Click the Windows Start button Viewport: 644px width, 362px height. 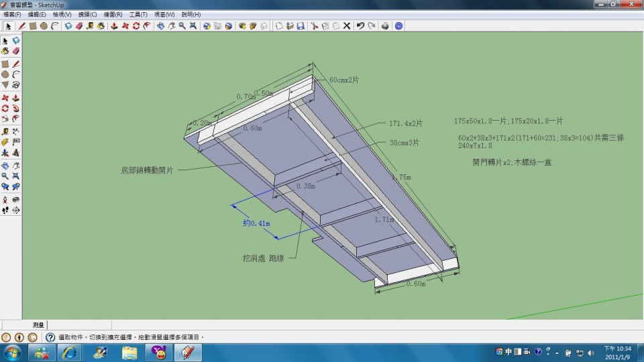point(13,352)
